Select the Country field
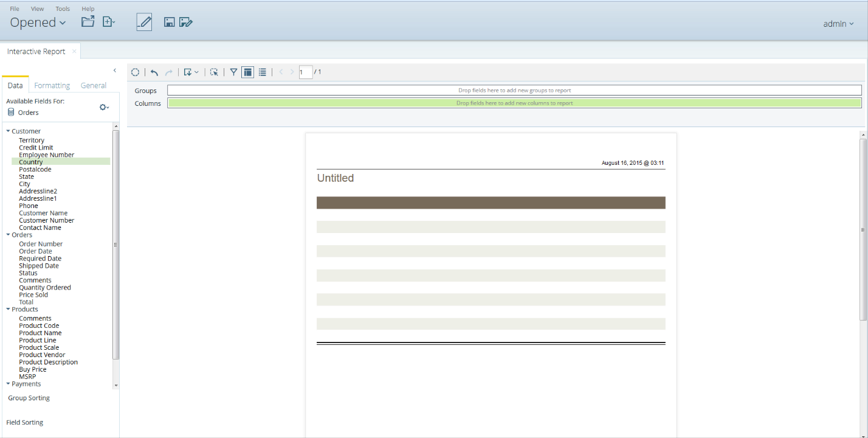This screenshot has width=868, height=438. 31,162
